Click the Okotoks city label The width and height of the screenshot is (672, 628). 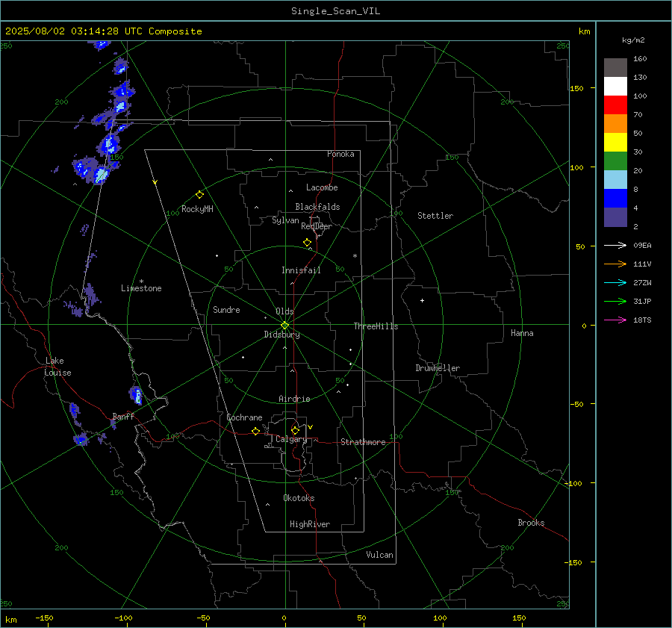coord(299,498)
